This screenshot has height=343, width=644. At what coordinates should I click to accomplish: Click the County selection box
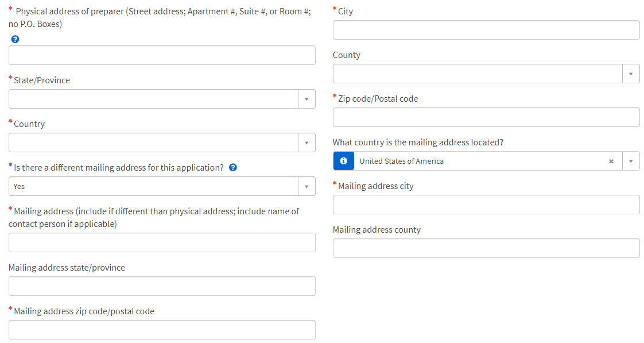(478, 74)
